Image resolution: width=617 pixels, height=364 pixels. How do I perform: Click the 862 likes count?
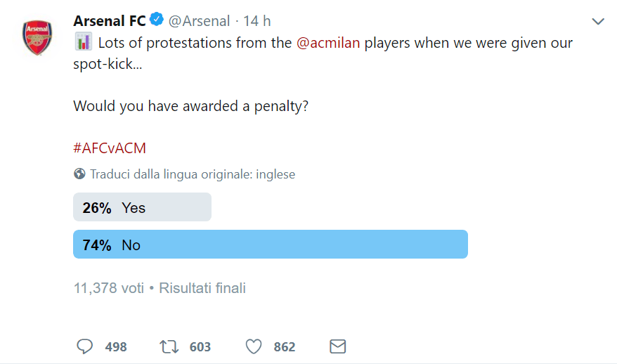285,347
